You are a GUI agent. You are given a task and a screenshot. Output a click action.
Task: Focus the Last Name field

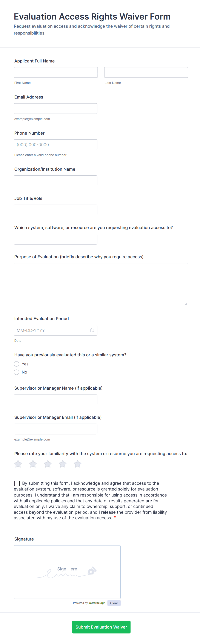click(146, 73)
